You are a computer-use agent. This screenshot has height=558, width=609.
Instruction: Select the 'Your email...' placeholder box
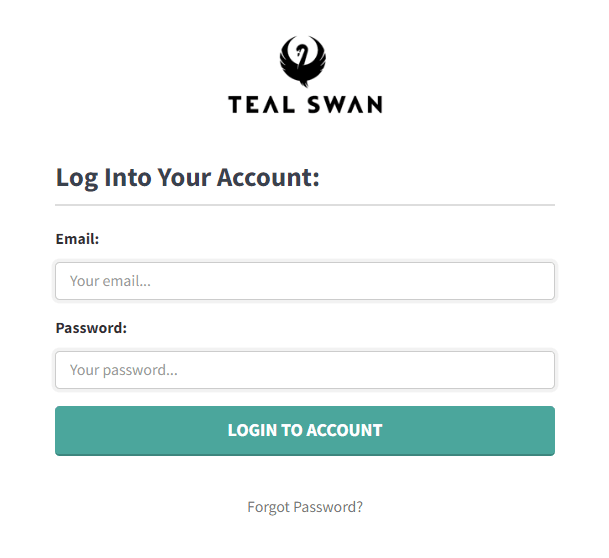click(x=305, y=281)
